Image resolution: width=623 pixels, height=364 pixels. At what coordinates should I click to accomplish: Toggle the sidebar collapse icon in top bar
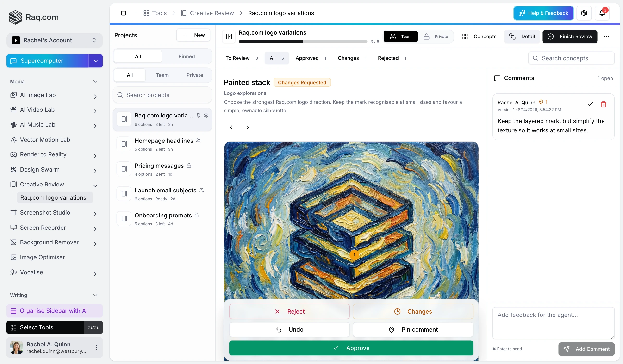[x=123, y=13]
